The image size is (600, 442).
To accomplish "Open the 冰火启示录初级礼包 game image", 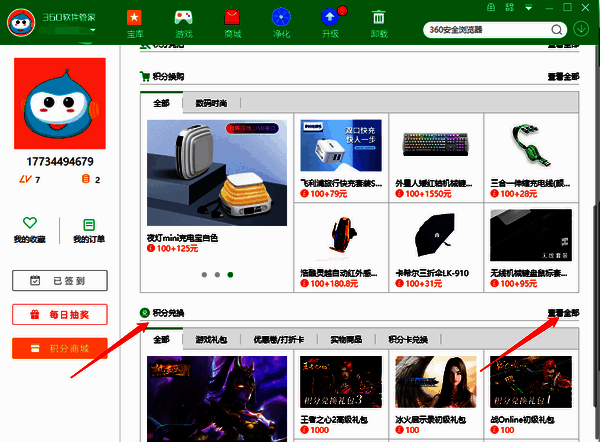I will point(436,382).
